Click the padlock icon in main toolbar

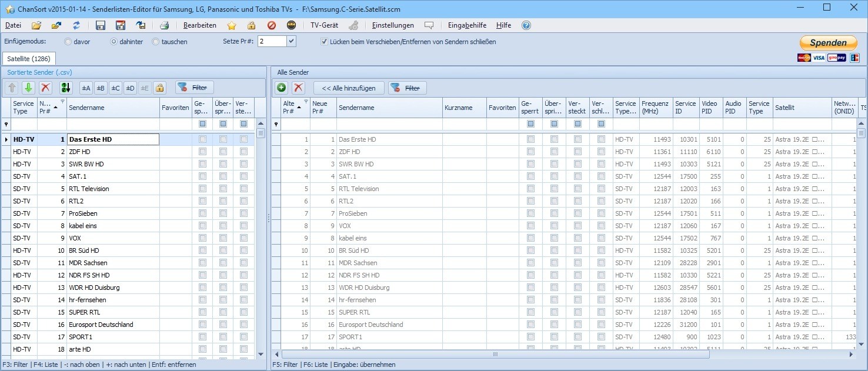pyautogui.click(x=251, y=25)
